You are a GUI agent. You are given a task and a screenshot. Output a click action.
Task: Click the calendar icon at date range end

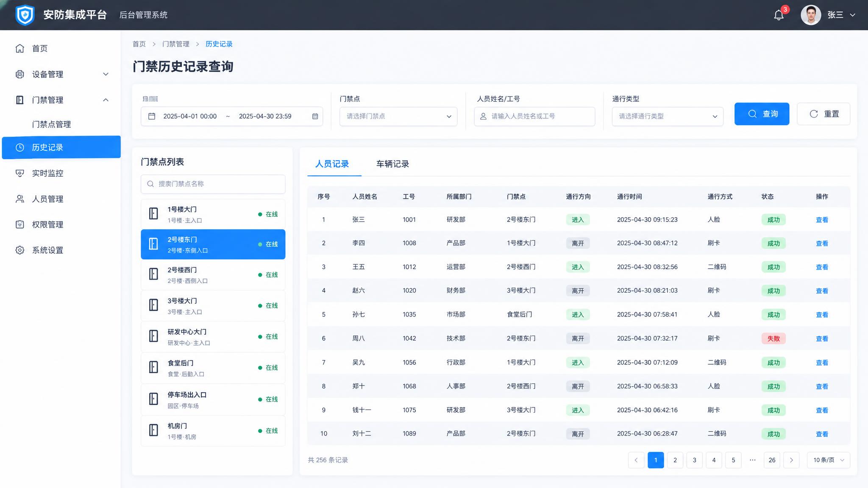click(x=315, y=116)
